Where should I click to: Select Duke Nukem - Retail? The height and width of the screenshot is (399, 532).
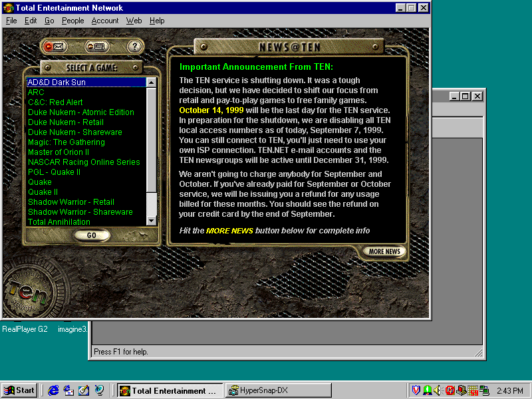pos(86,122)
